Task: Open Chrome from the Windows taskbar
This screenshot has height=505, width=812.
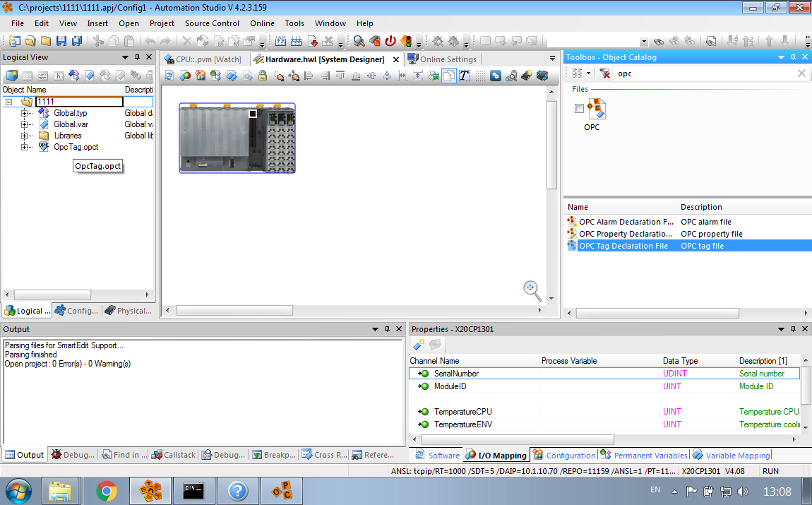Action: pyautogui.click(x=106, y=490)
